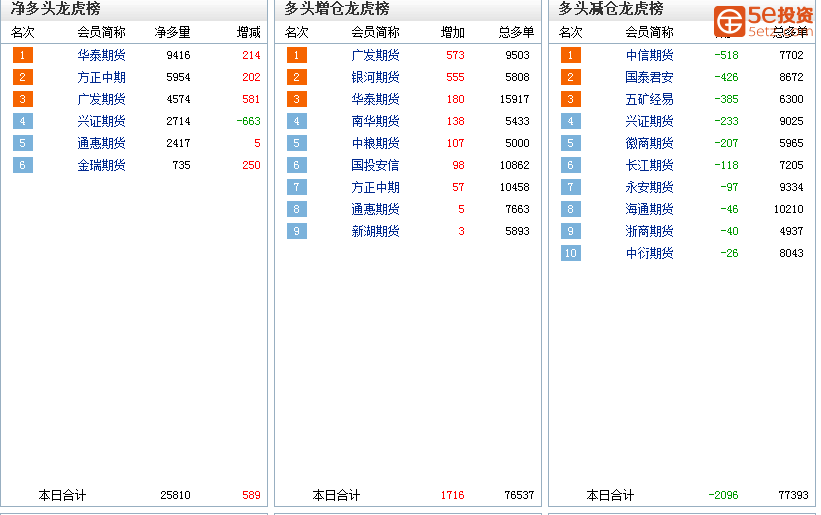Click 增加 column header in 多头增仓龙虎榜
The width and height of the screenshot is (821, 515).
coord(452,32)
